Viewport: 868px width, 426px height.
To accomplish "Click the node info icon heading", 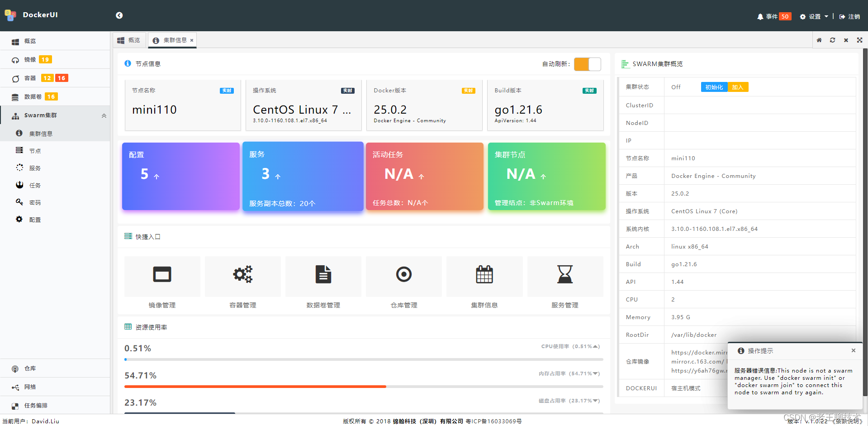I will point(128,64).
